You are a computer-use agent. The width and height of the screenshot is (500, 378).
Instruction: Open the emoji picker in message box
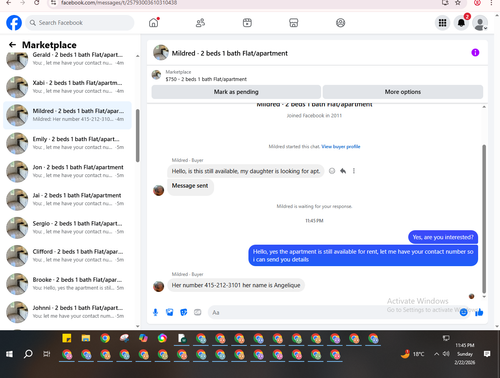(463, 312)
